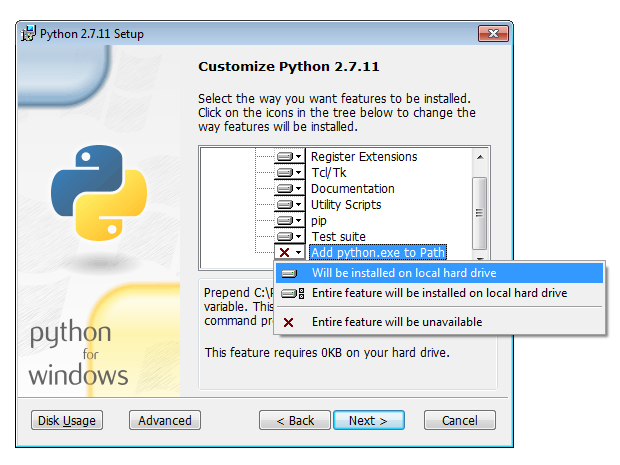Select Register Extensions tree item
620x465 pixels.
click(364, 157)
